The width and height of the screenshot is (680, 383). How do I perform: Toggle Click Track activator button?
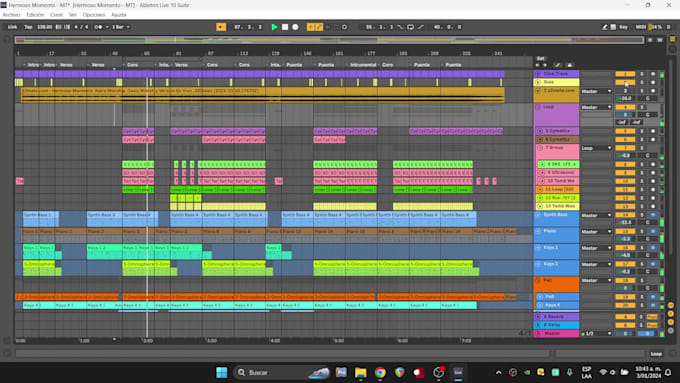coord(625,74)
